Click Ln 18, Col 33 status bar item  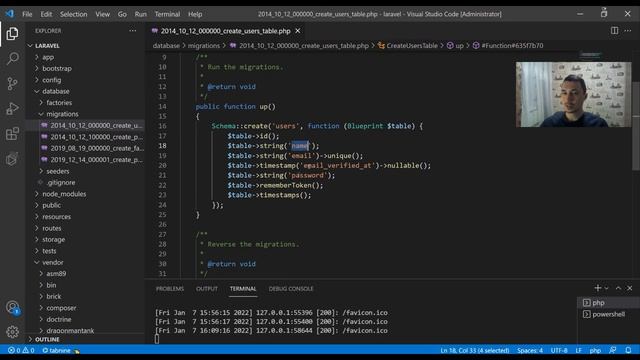click(x=474, y=350)
